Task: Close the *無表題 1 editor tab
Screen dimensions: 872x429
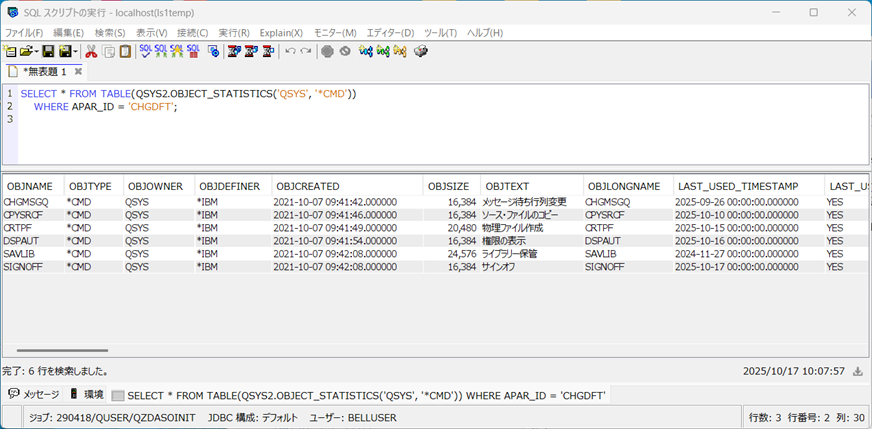Action: tap(78, 72)
